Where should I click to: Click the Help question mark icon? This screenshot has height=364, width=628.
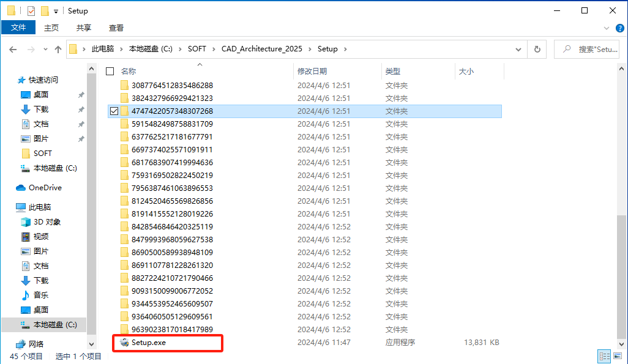(619, 28)
